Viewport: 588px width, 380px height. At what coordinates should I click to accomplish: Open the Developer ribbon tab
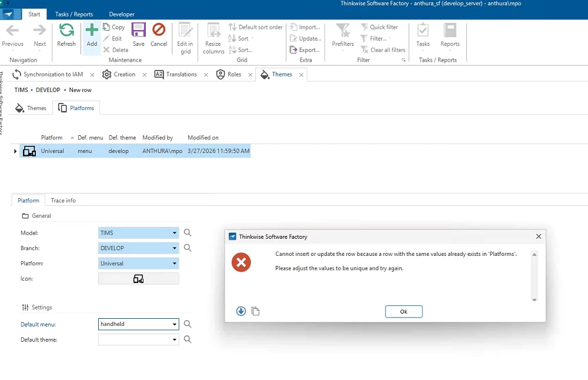click(122, 14)
